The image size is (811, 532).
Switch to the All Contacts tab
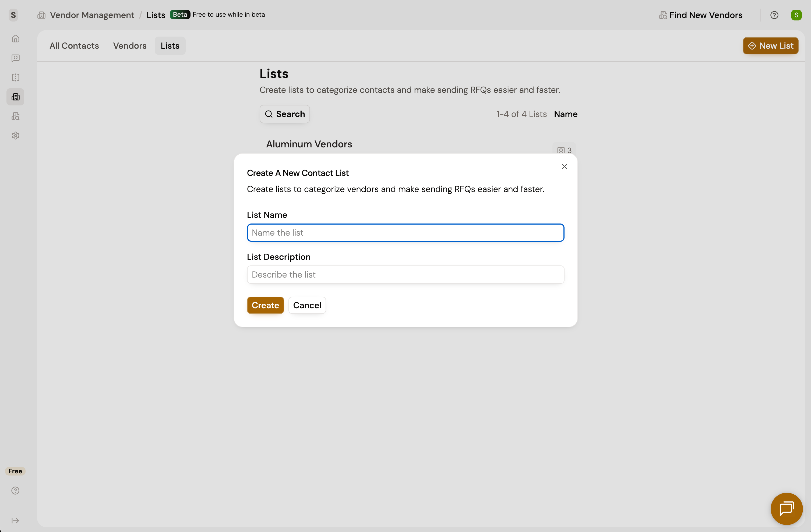tap(74, 46)
